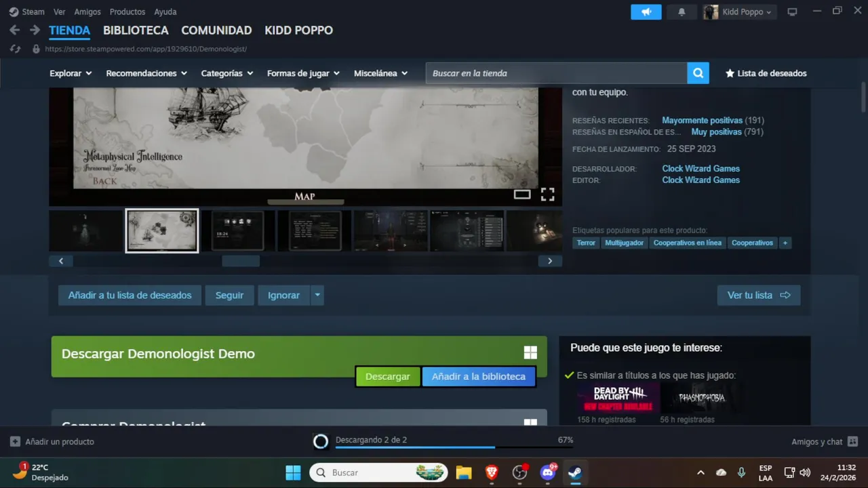Click the Windows platform icon on demo banner
Image resolution: width=868 pixels, height=488 pixels.
[530, 352]
